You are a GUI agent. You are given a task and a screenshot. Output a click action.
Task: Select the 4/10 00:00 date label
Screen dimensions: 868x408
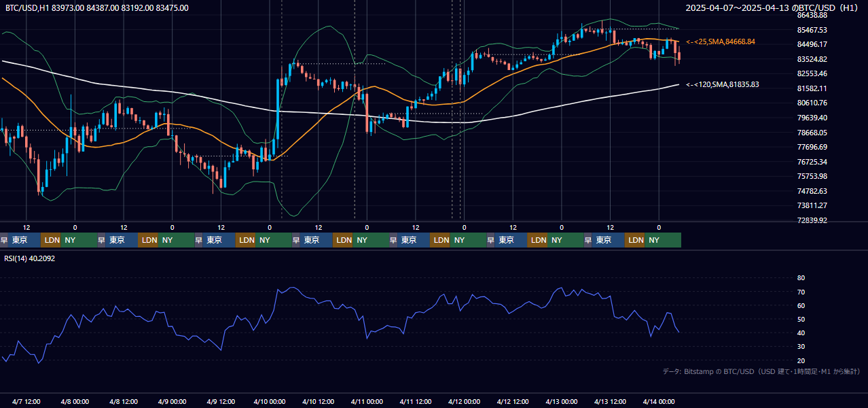269,401
